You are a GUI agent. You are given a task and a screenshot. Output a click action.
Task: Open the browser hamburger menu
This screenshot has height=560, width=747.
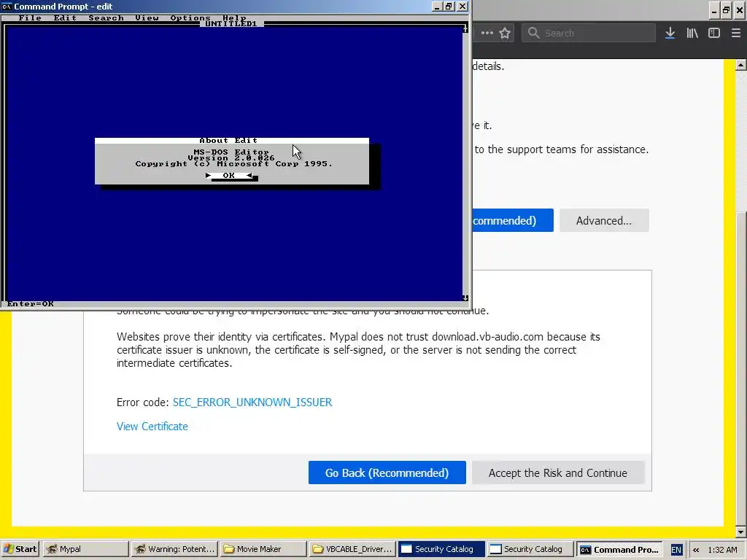[735, 33]
